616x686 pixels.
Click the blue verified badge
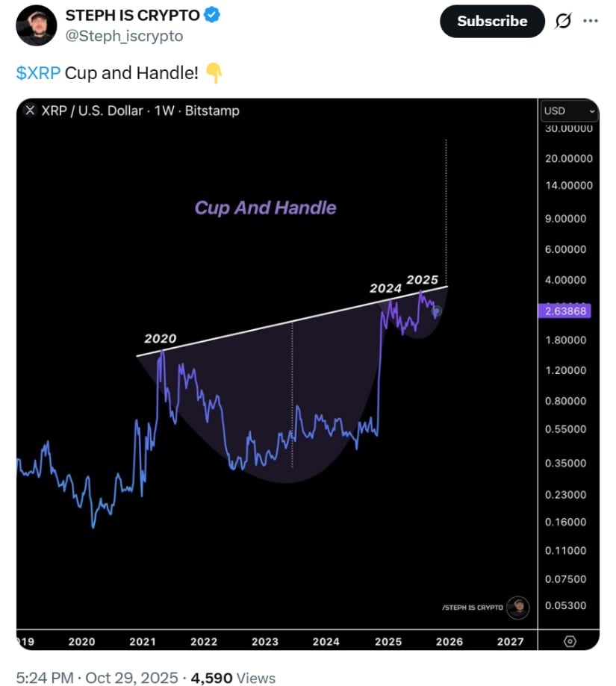tap(211, 15)
